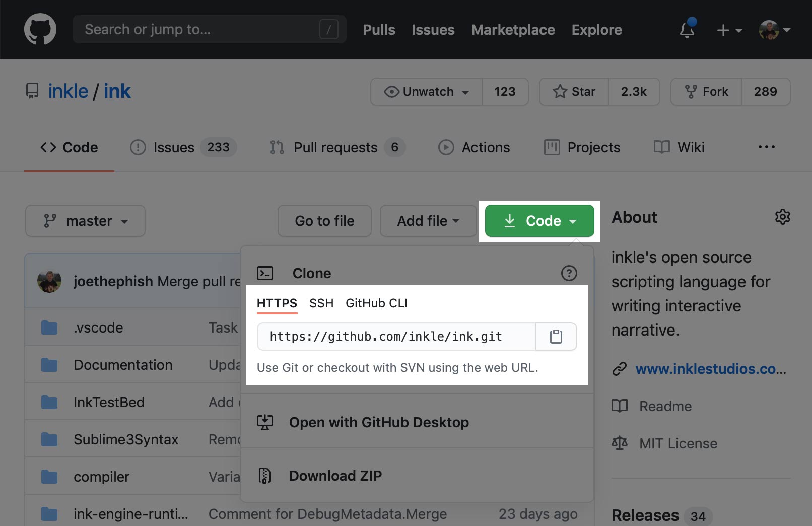812x526 pixels.
Task: Copy the clone URL with clipboard icon
Action: click(556, 337)
